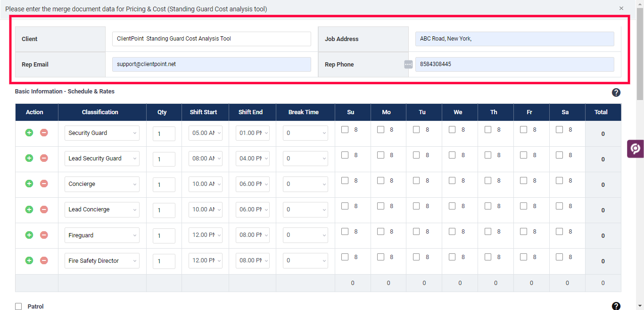Screen dimensions: 644x310
Task: Remove the Concierge row using the red minus icon
Action: pos(44,184)
